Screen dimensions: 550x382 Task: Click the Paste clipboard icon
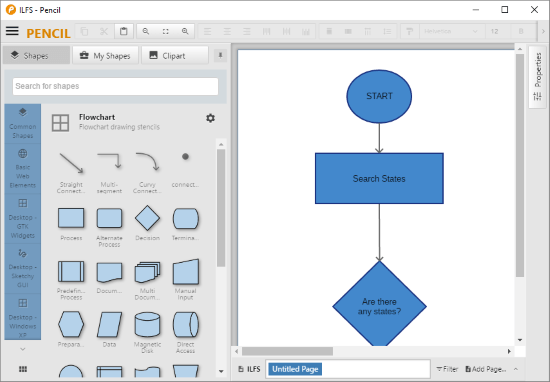point(123,31)
